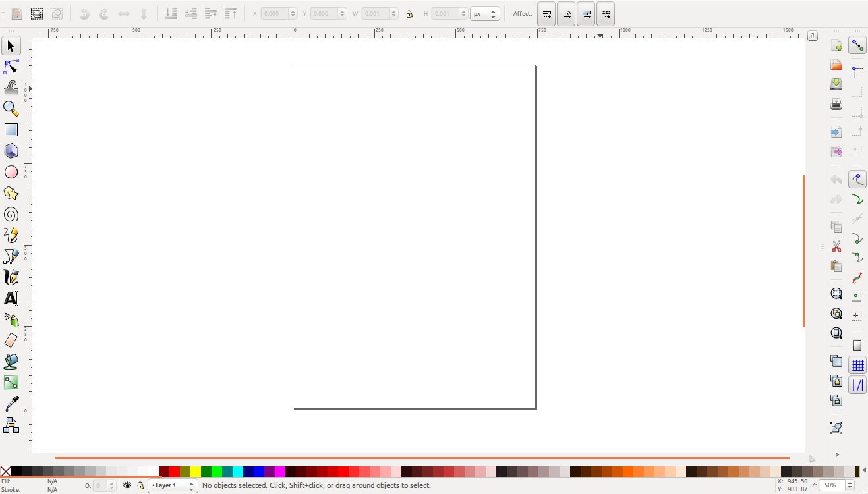Select the Spiral tool
This screenshot has width=868, height=494.
[x=11, y=214]
